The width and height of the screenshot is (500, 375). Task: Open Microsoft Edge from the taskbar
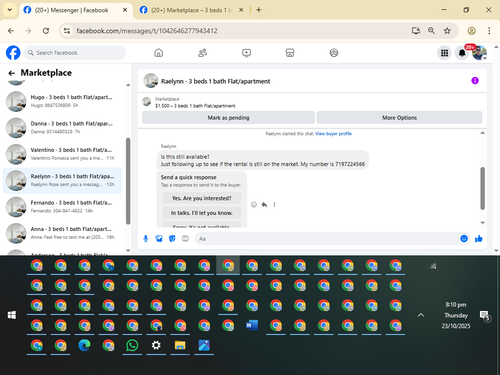pos(84,345)
